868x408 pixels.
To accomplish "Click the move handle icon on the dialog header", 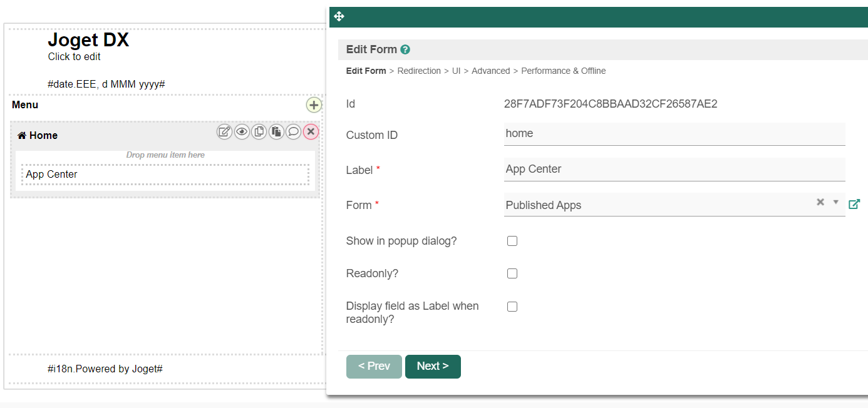I will tap(339, 16).
